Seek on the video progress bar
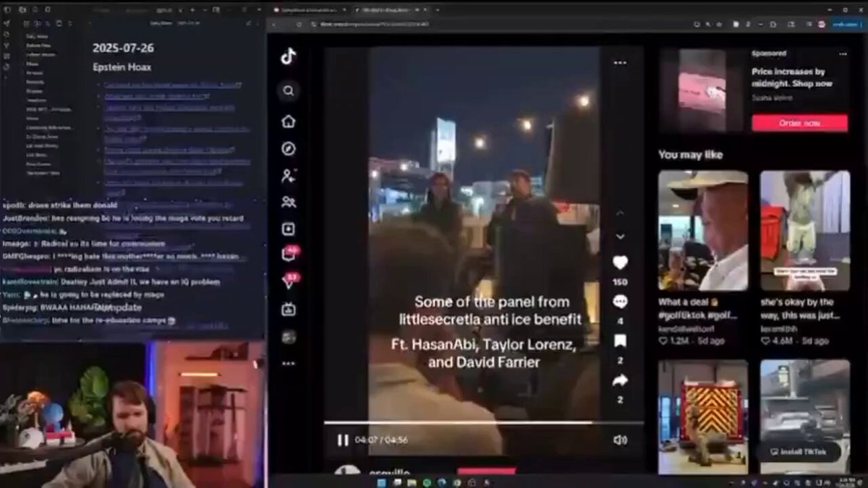868x488 pixels. tap(483, 423)
